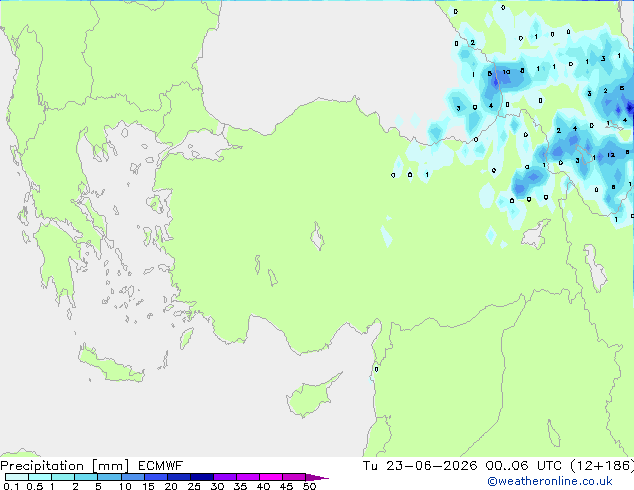Pick the 40–45 mm magenta legend swatch
Viewport: 634px width, 490px height.
pos(271,477)
